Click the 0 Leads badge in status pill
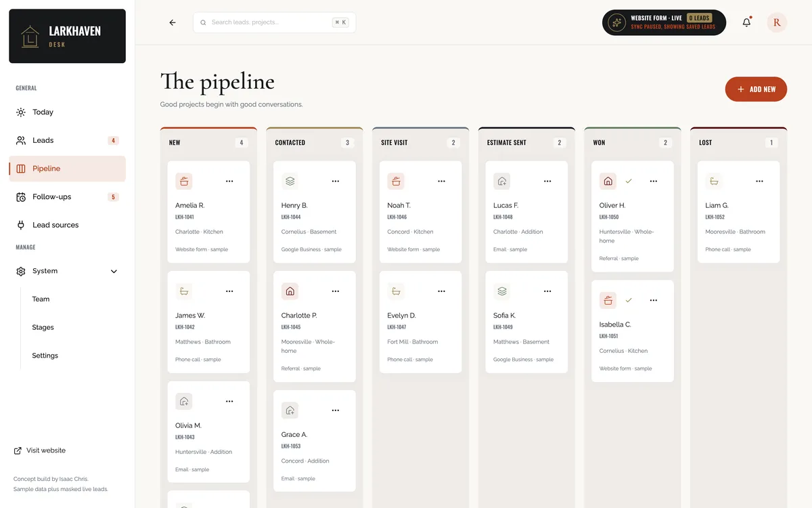 [x=699, y=18]
